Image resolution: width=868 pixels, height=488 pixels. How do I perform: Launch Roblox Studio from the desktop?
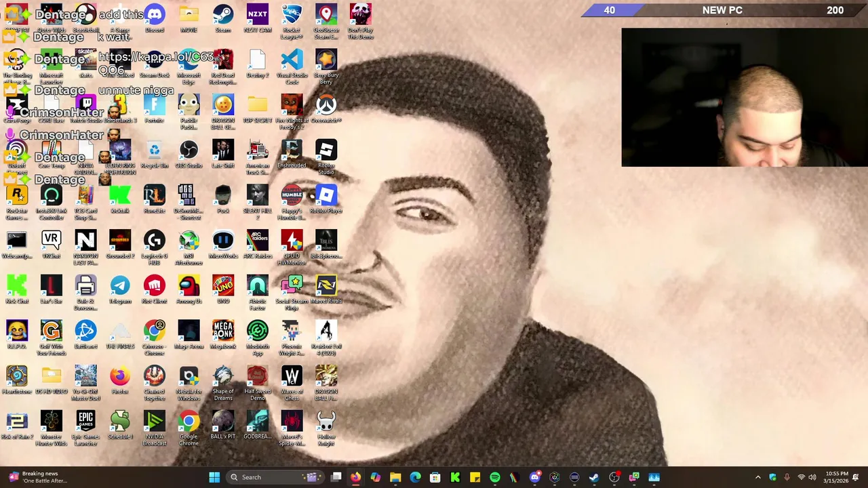pos(326,157)
